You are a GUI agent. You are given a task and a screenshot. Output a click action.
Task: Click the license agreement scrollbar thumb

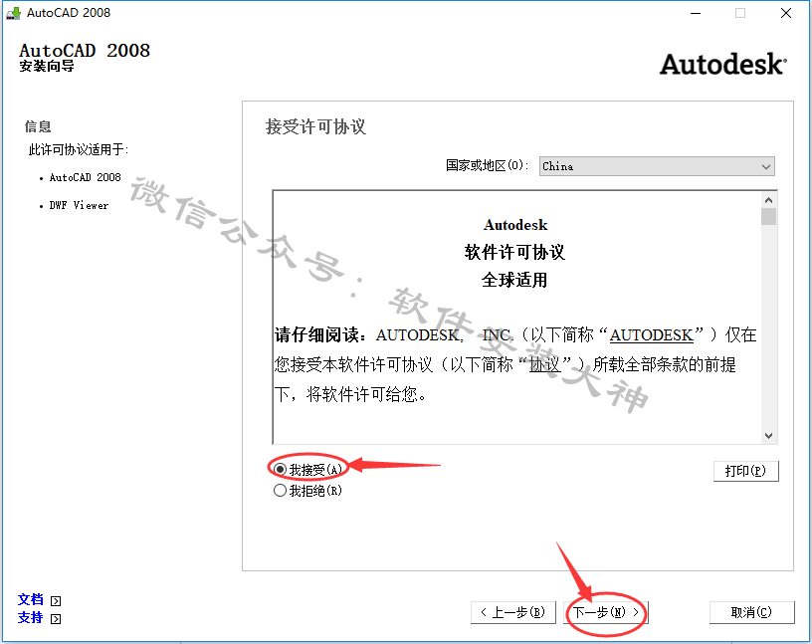point(768,217)
